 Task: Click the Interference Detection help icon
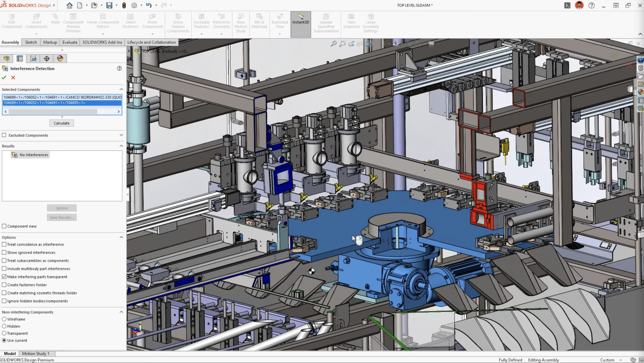(x=119, y=68)
